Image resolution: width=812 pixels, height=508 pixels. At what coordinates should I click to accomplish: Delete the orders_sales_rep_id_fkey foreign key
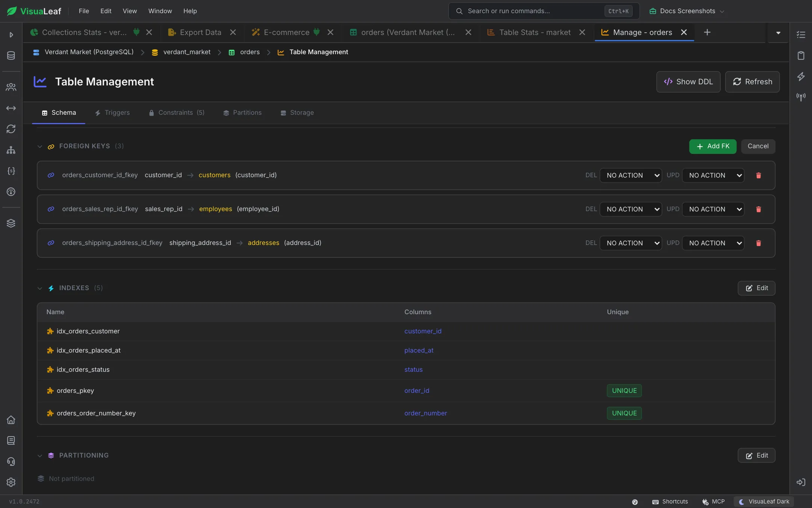pyautogui.click(x=758, y=209)
